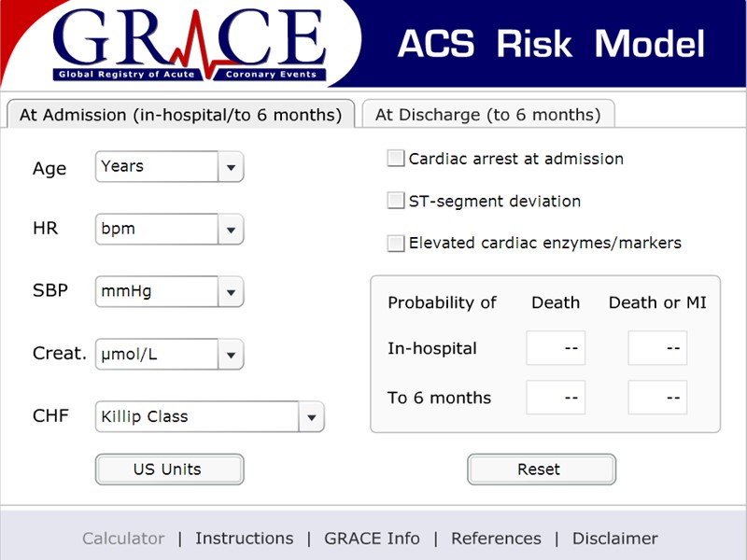This screenshot has width=747, height=560.
Task: Click the Calculator footer link
Action: tap(123, 539)
